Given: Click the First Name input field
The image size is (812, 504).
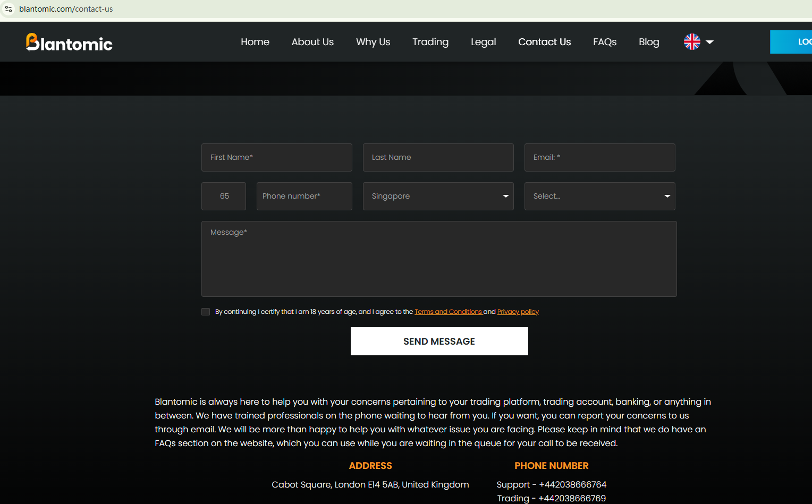Looking at the screenshot, I should tap(276, 157).
